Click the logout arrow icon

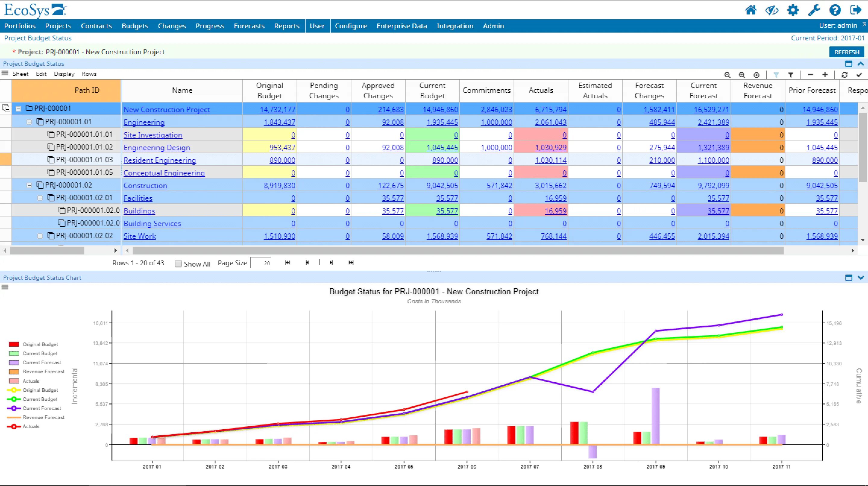point(856,10)
